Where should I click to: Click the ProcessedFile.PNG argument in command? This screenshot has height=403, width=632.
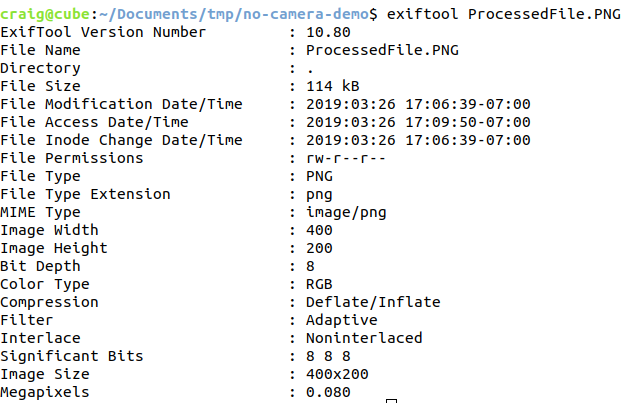tap(544, 14)
